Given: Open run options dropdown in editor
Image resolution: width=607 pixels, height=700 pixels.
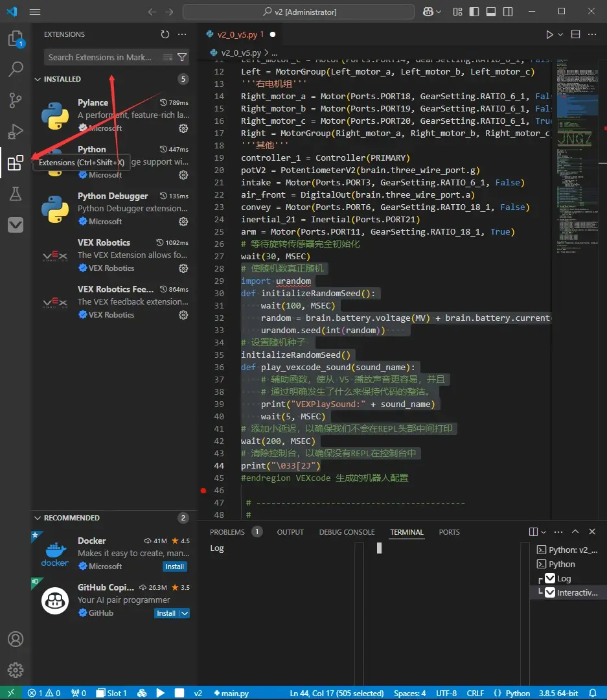Looking at the screenshot, I should 560,34.
